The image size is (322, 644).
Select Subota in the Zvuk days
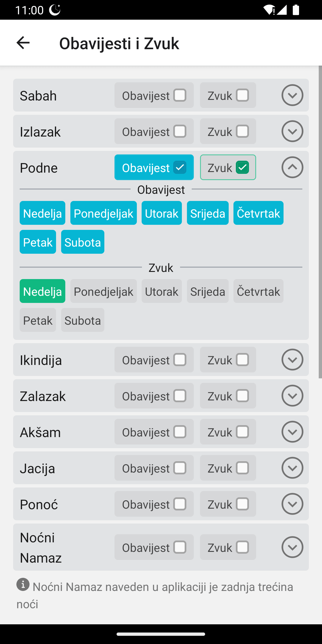(x=83, y=320)
